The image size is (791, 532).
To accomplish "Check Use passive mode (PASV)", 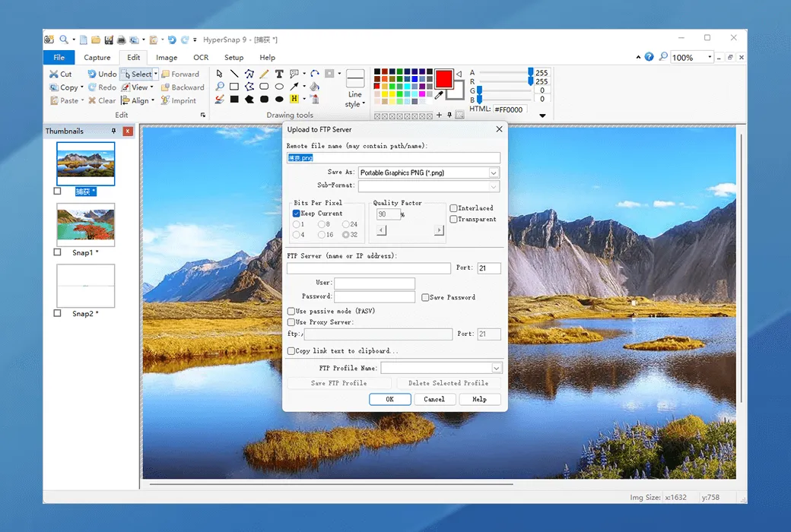I will click(x=291, y=311).
